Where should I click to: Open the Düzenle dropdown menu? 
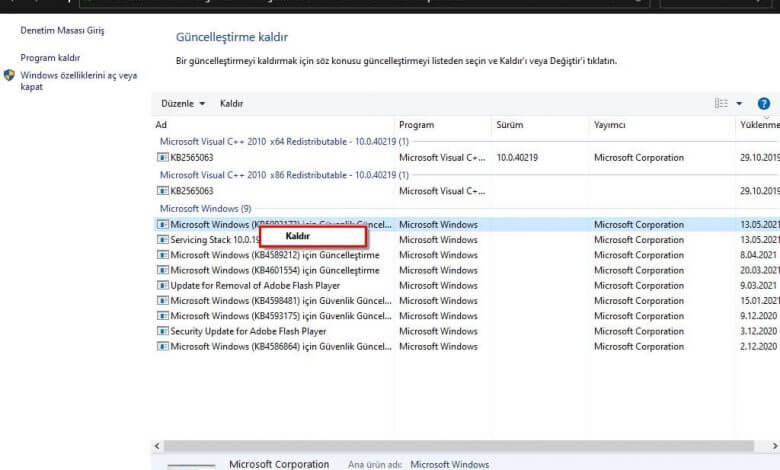tap(183, 103)
